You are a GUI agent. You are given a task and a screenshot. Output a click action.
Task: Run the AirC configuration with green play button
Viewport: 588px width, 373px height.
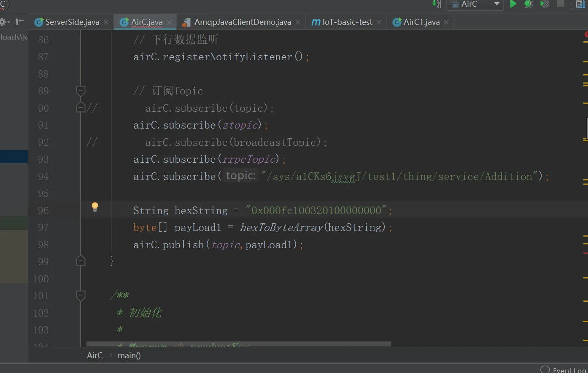[x=513, y=4]
